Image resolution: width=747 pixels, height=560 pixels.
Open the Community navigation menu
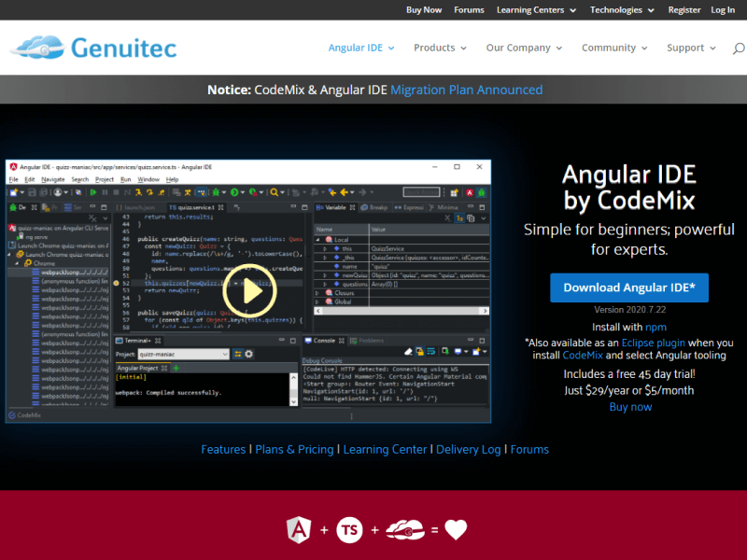[614, 48]
